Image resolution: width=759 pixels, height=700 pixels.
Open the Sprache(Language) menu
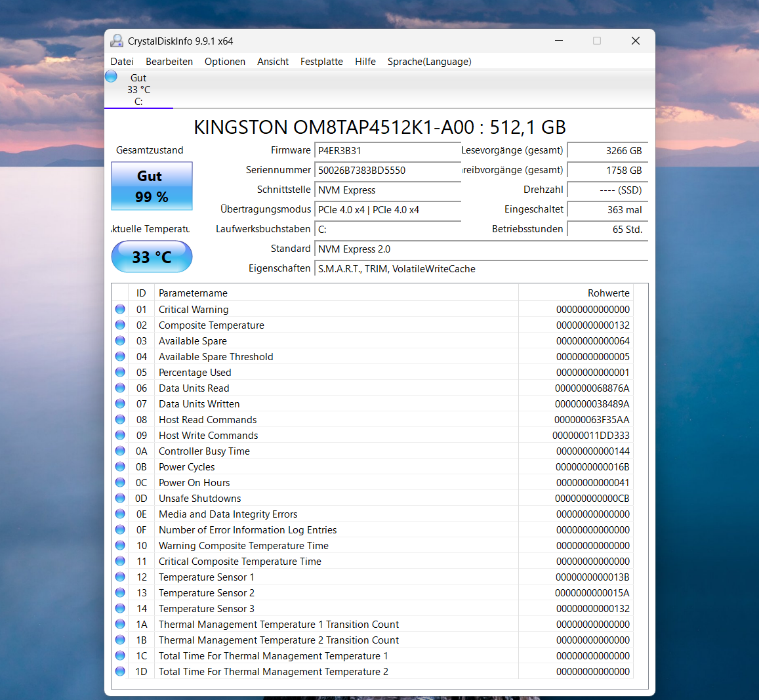(x=429, y=62)
